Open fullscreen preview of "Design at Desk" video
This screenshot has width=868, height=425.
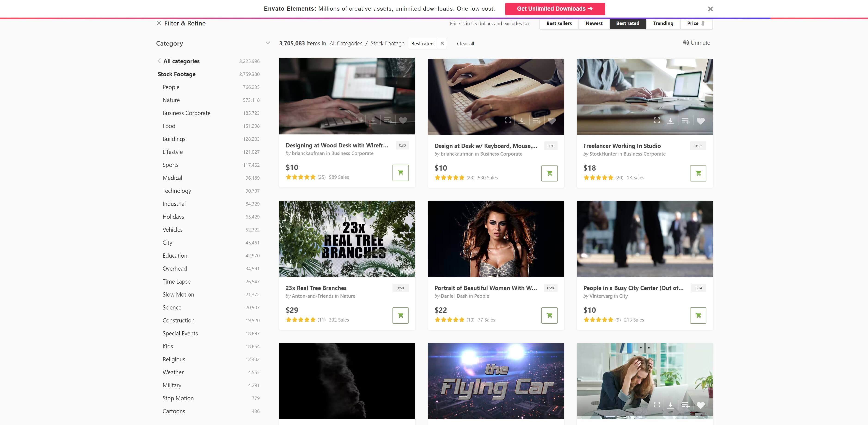[508, 120]
